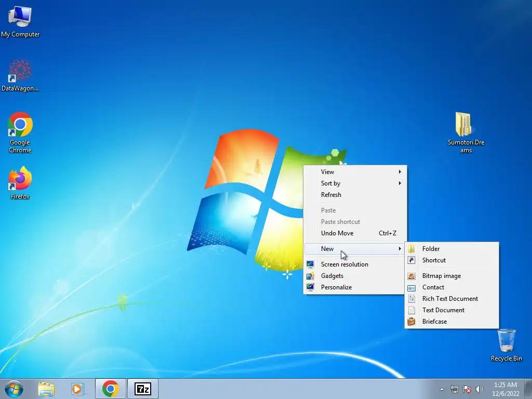532x399 pixels.
Task: Create a new Shortcut
Action: [451, 260]
